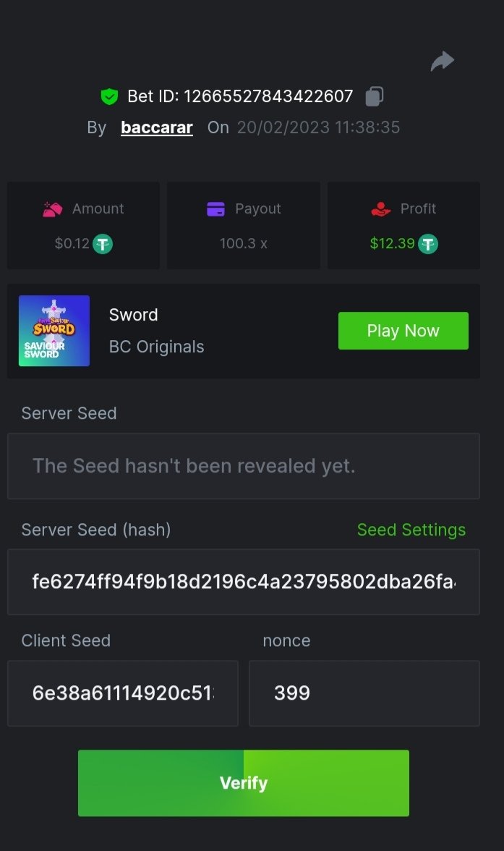Click the Tether coin icon beside $0.12
Image resolution: width=504 pixels, height=851 pixels.
click(103, 244)
